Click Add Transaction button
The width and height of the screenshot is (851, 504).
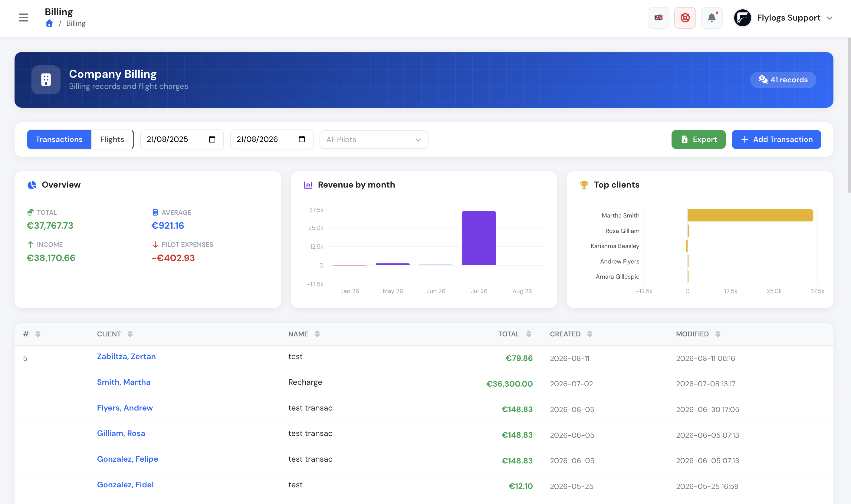point(776,139)
